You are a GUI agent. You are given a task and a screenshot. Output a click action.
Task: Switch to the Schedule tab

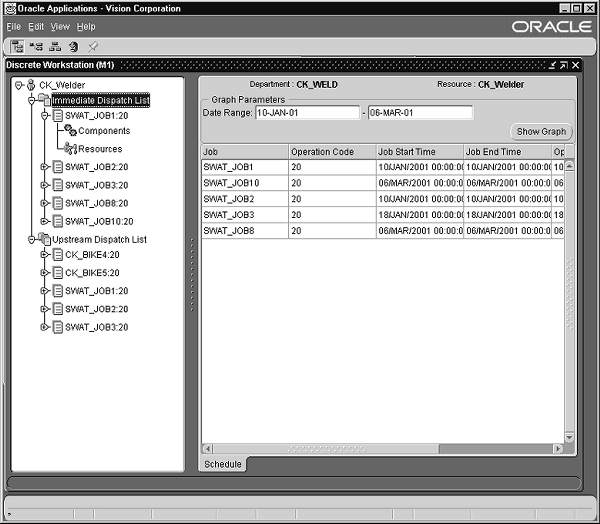pos(223,464)
